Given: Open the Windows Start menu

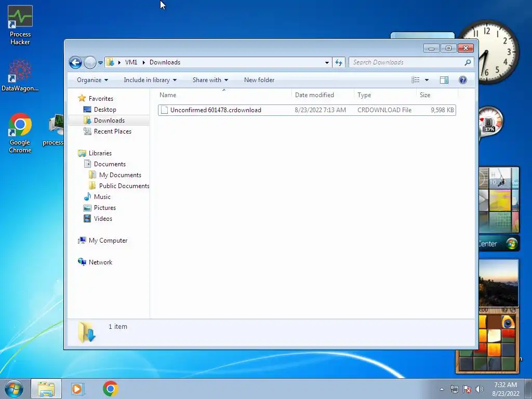Looking at the screenshot, I should tap(14, 389).
